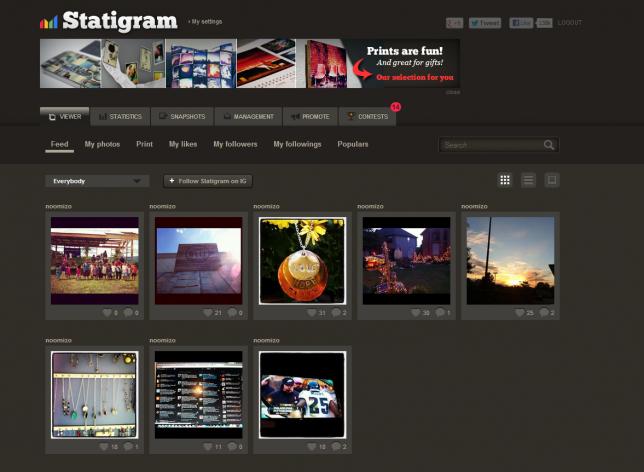644x472 pixels.
Task: Click the Tweet button
Action: [x=485, y=23]
